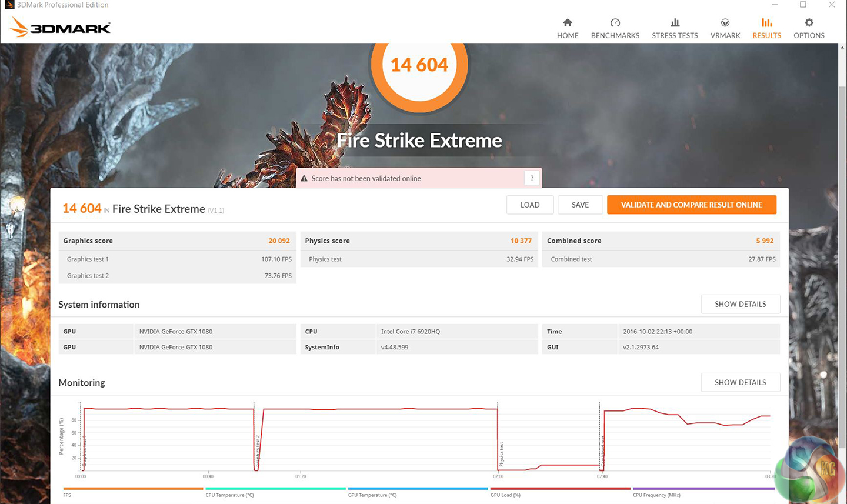Image resolution: width=847 pixels, height=504 pixels.
Task: Minimize the 3DMark window
Action: [x=775, y=5]
